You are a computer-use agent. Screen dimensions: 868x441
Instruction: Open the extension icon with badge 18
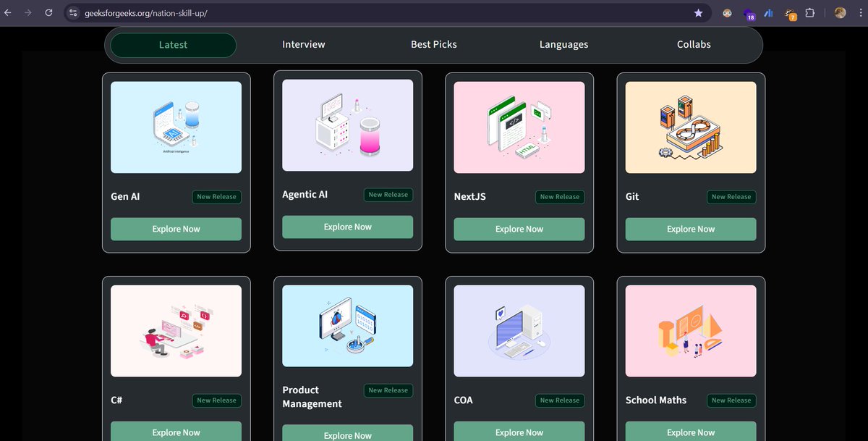[748, 13]
